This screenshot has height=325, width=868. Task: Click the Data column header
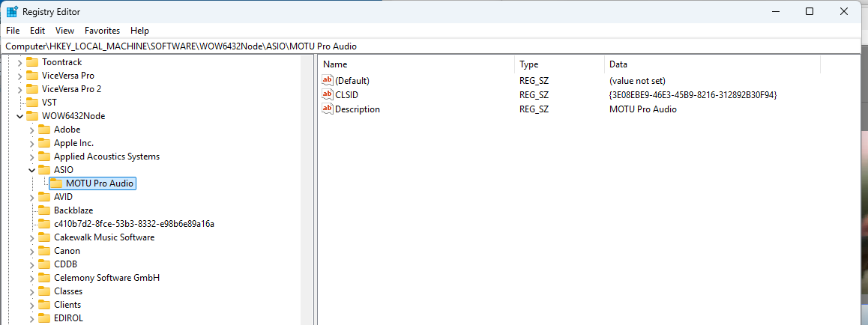(x=712, y=64)
